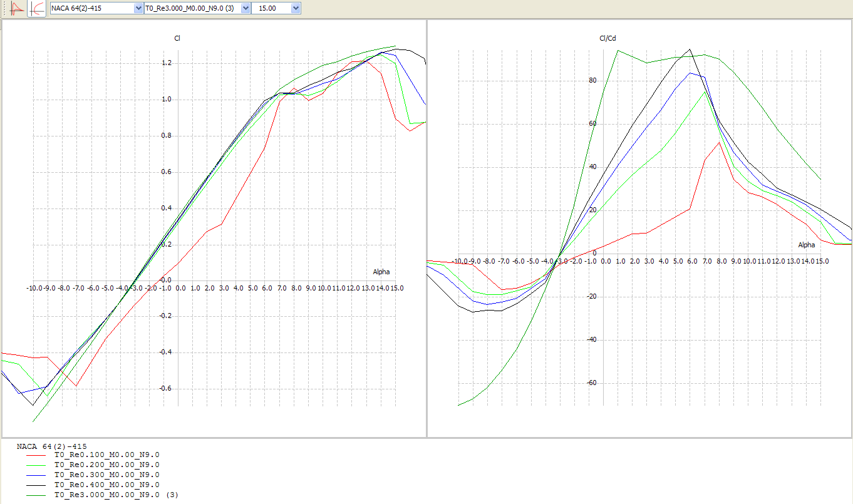Select T0_Re0.200_M0.00_N9.0 in the legend
This screenshot has height=504, width=853.
click(106, 465)
